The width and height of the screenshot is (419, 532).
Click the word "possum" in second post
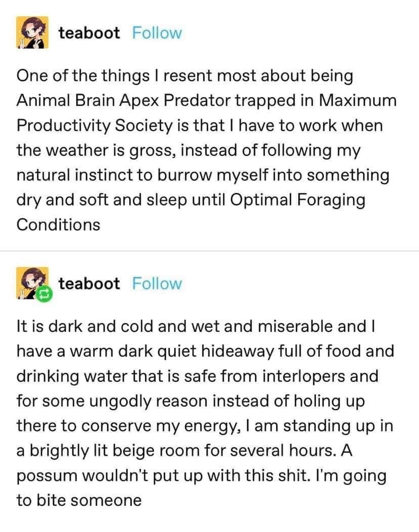[x=48, y=475]
